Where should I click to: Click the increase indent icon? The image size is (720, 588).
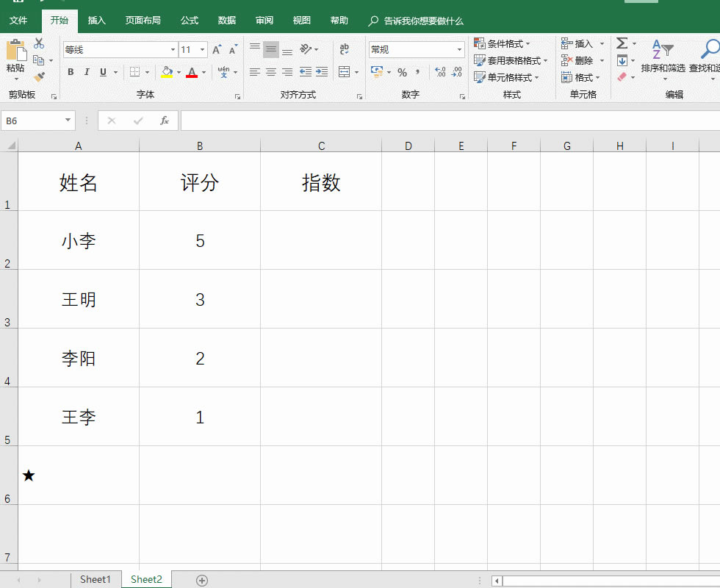click(x=322, y=72)
